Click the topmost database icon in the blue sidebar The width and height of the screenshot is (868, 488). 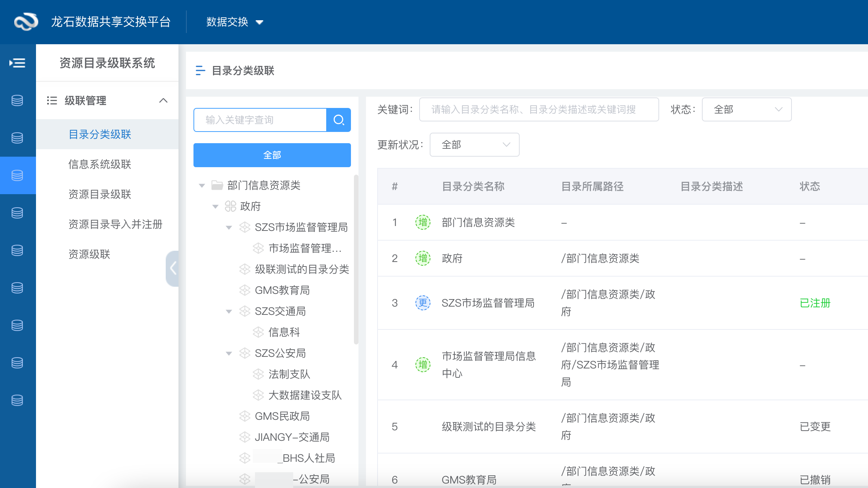click(17, 100)
